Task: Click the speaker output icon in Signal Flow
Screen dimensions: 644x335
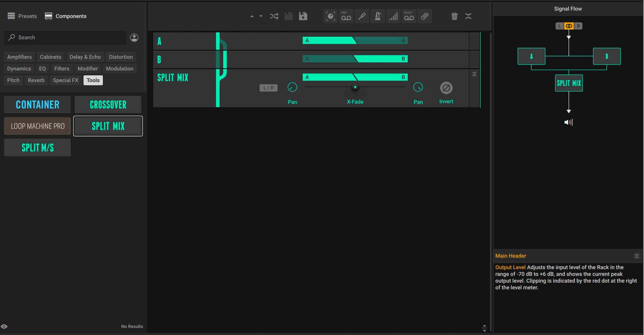Action: tap(569, 122)
